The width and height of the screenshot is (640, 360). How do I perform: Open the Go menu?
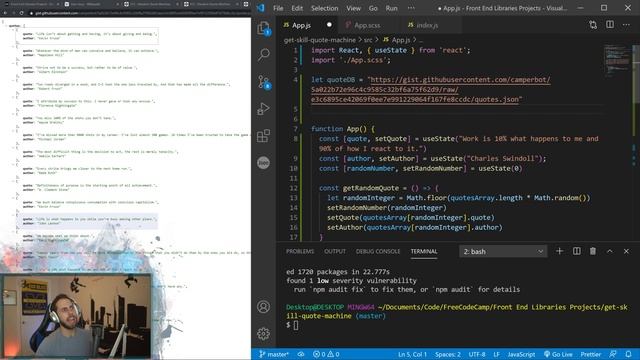[x=373, y=8]
